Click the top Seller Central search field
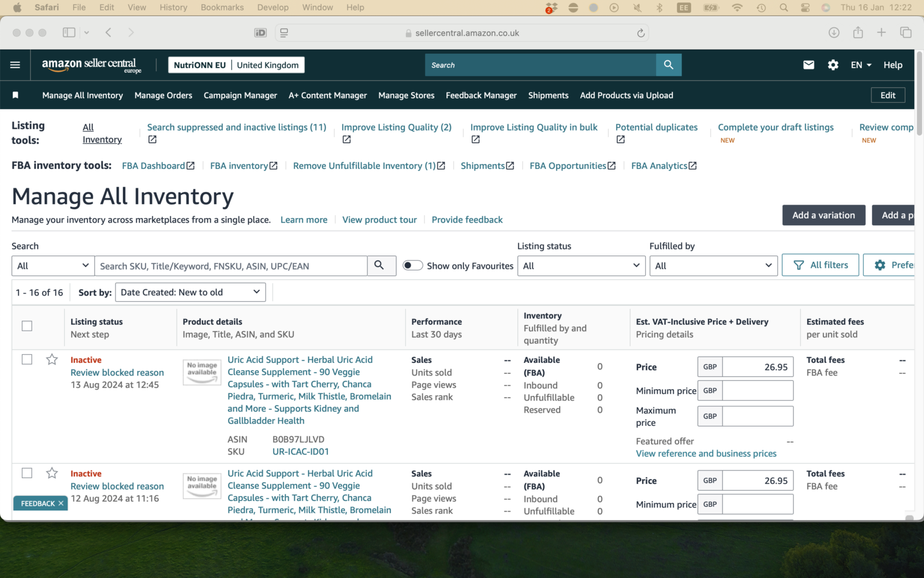Viewport: 924px width, 578px height. [x=541, y=65]
